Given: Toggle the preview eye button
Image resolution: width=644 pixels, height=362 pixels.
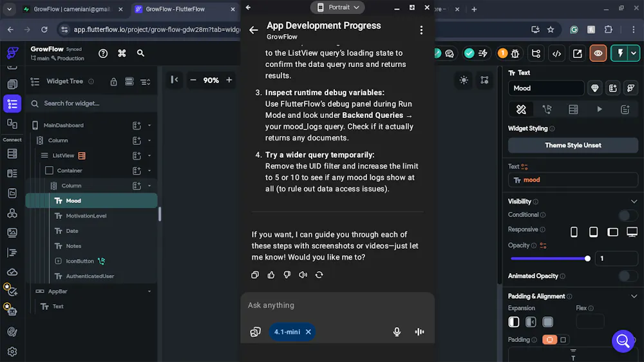Looking at the screenshot, I should pos(598,53).
